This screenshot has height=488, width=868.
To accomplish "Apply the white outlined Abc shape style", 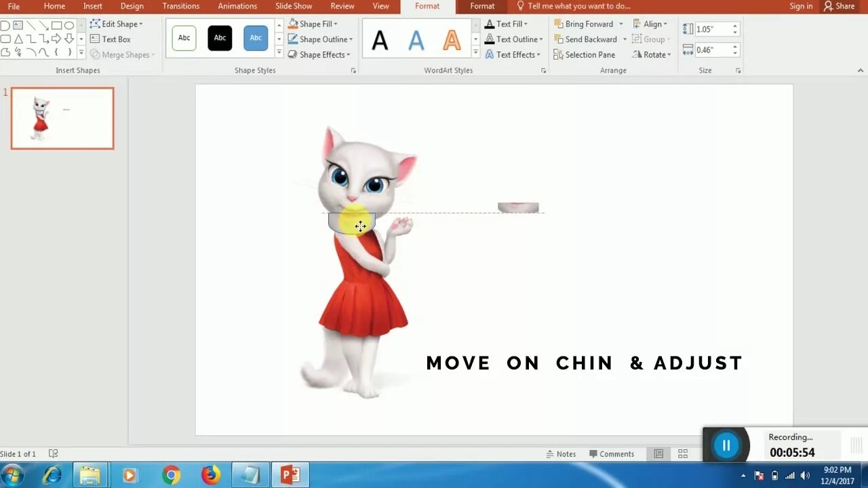I will click(x=184, y=38).
